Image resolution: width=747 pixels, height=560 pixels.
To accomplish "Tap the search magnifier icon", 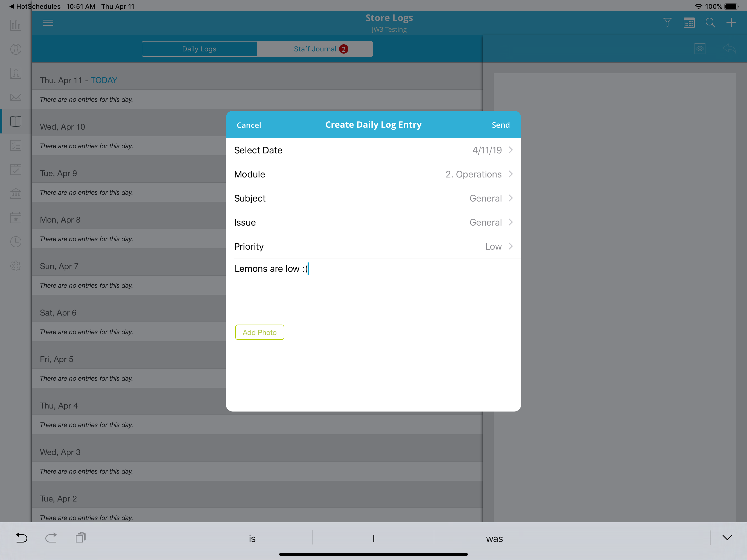I will point(710,23).
